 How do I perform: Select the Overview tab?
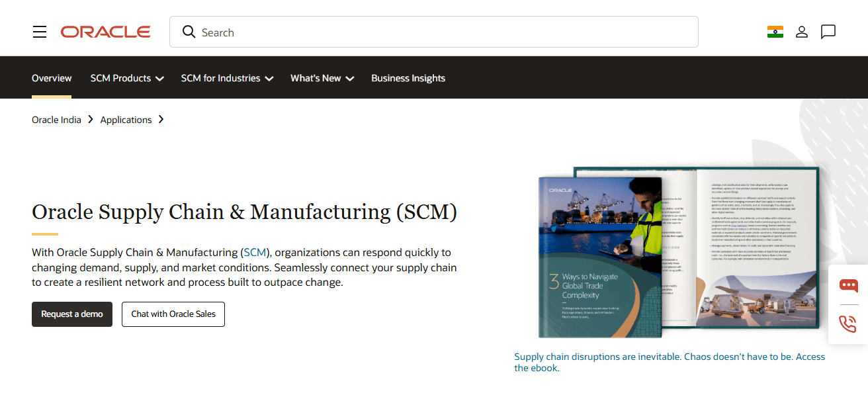[52, 78]
